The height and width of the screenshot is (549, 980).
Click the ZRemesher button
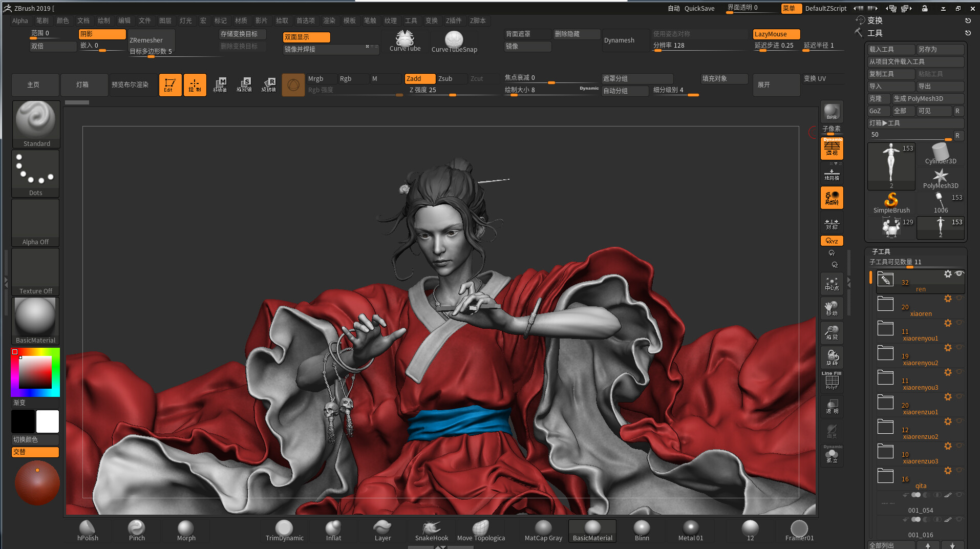[x=151, y=40]
